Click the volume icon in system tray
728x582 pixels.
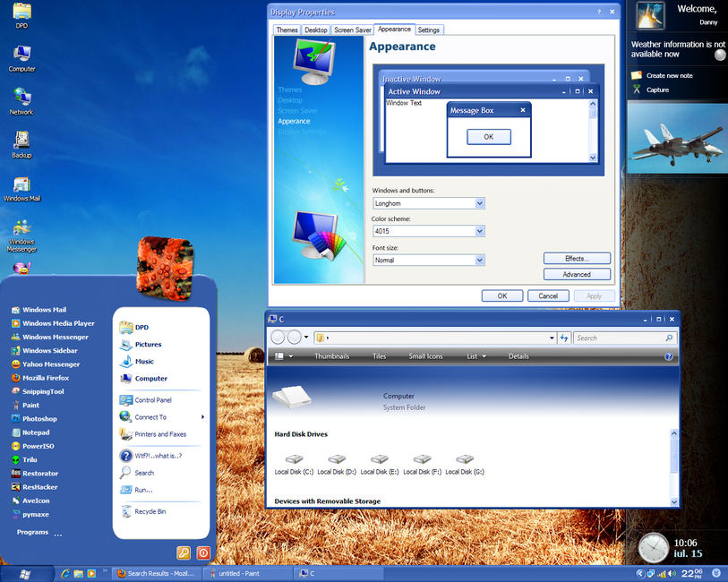coord(672,574)
